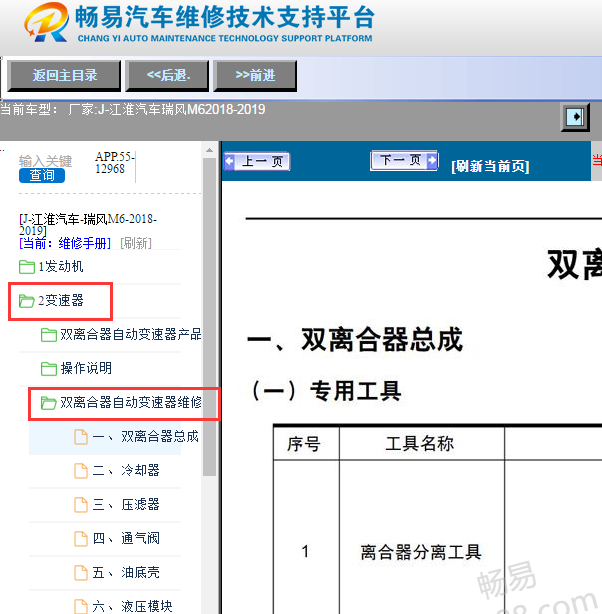
Task: Click document icon beside 六、液压模块
Action: click(x=81, y=607)
